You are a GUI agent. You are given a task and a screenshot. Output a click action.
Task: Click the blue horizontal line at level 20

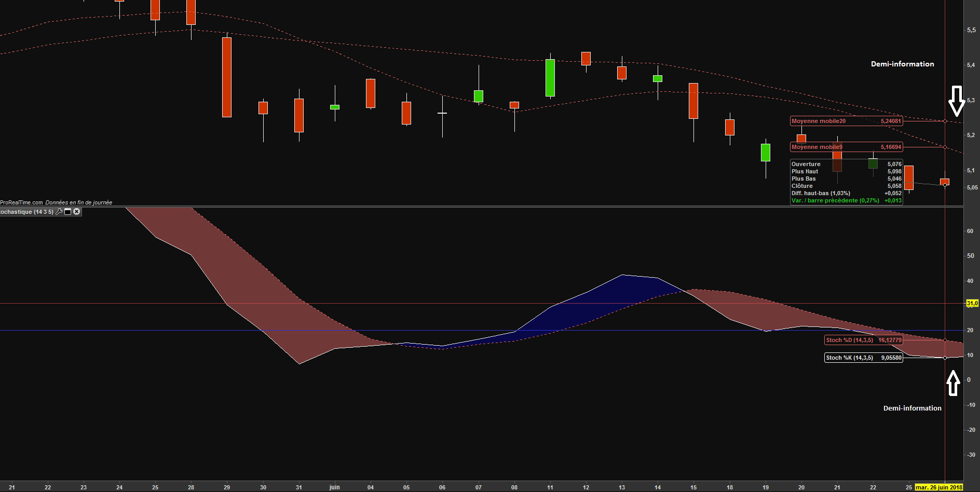click(467, 330)
